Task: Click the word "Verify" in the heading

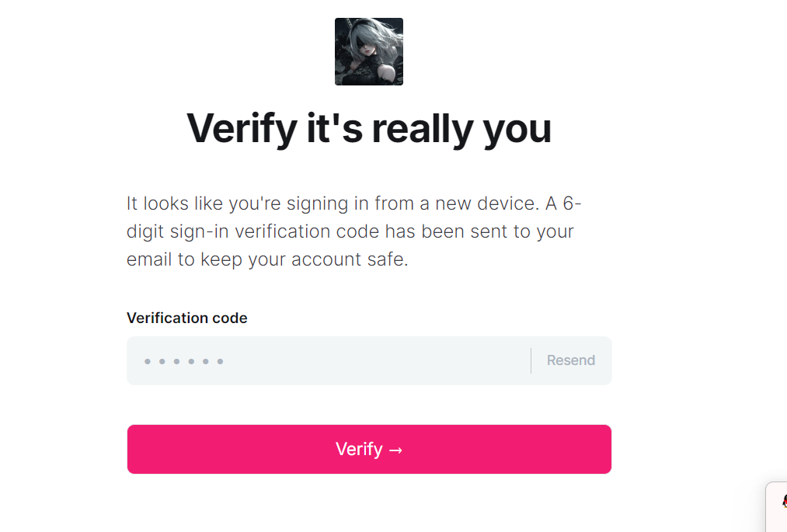Action: (241, 128)
